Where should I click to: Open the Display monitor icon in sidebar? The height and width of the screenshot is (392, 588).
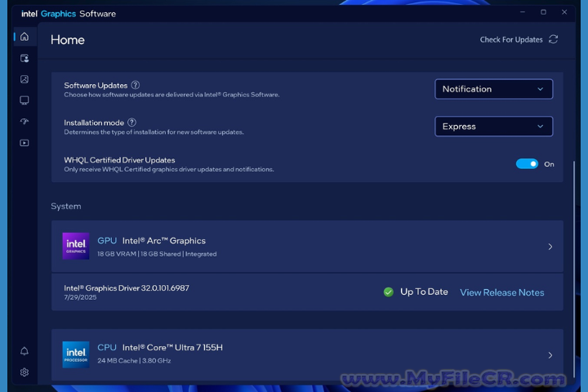pos(24,100)
